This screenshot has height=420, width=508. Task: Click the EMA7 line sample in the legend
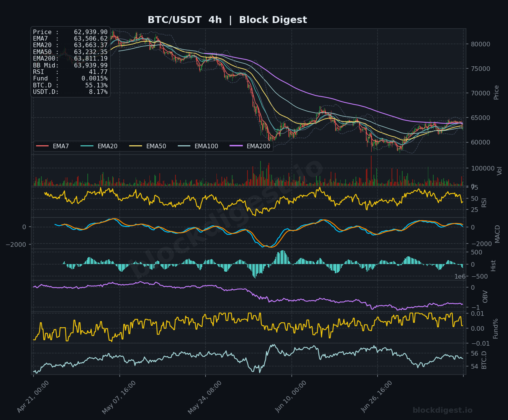pyautogui.click(x=42, y=146)
